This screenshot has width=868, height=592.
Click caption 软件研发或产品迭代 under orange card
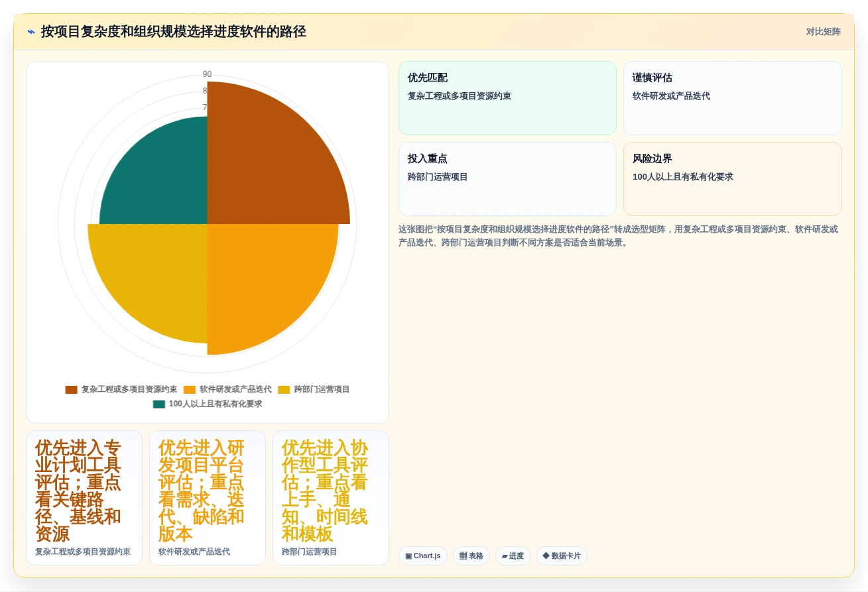pyautogui.click(x=194, y=552)
